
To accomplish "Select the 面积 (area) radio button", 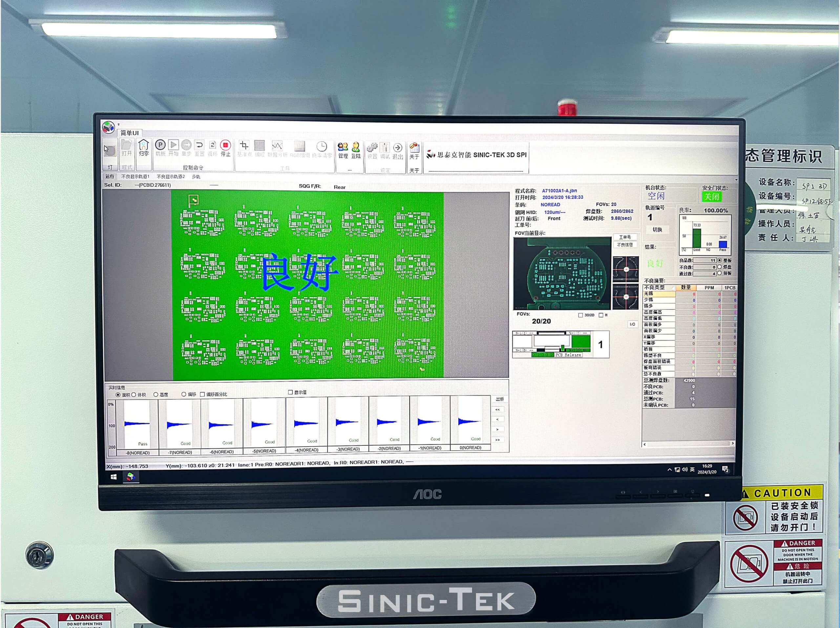I will click(118, 395).
